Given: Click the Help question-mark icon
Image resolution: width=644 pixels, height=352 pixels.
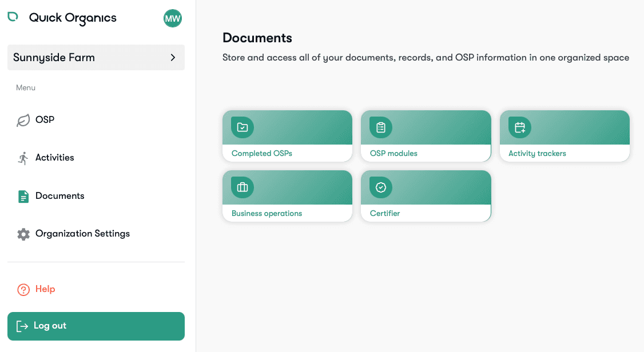Looking at the screenshot, I should (23, 289).
